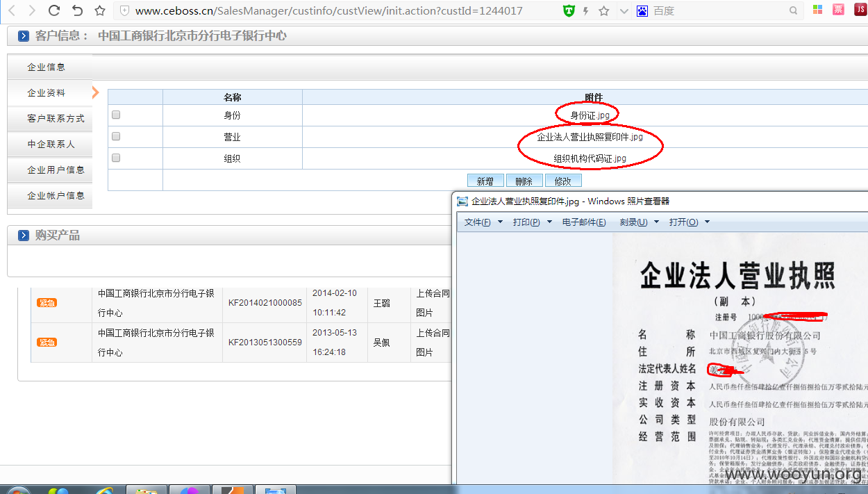Click the colorful grid extension icon
The height and width of the screenshot is (494, 868).
818,10
